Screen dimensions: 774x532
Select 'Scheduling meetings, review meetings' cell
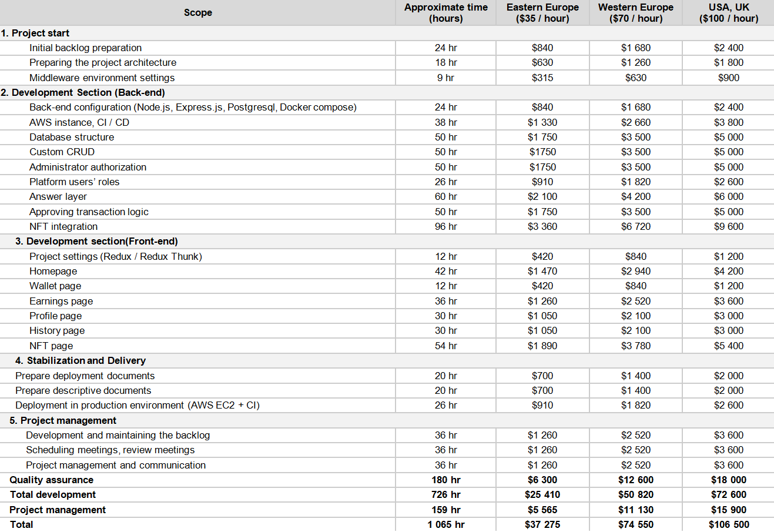coord(110,450)
